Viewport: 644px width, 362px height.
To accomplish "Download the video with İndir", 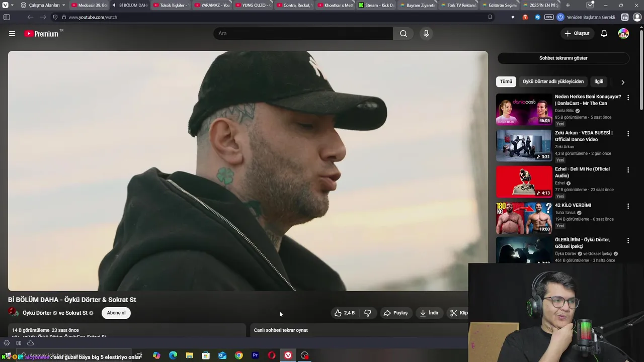I will pyautogui.click(x=429, y=313).
